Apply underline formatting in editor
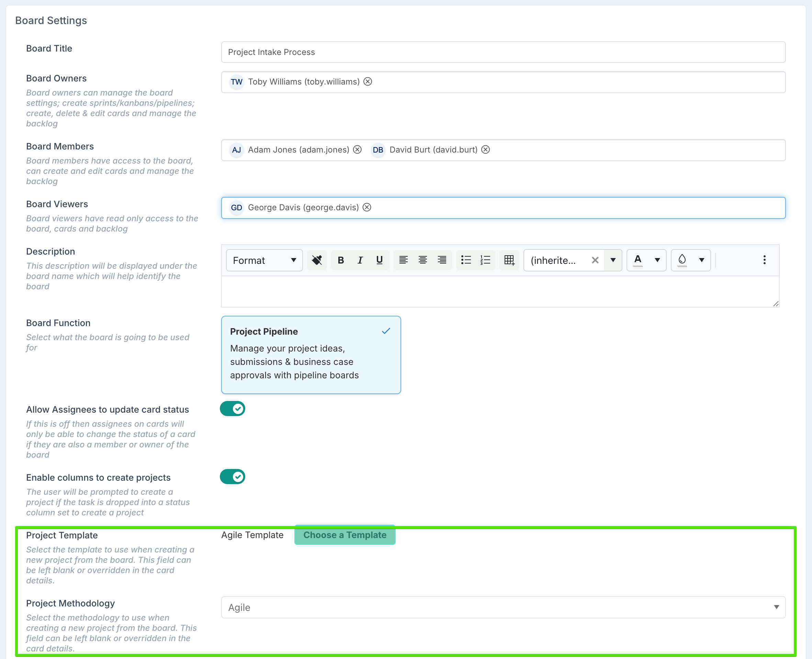The width and height of the screenshot is (812, 659). (x=379, y=260)
